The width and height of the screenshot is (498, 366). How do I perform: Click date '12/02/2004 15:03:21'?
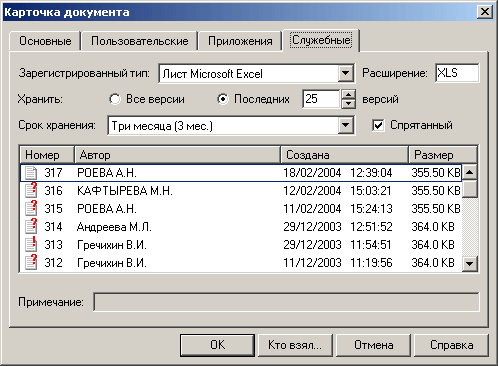pyautogui.click(x=338, y=191)
